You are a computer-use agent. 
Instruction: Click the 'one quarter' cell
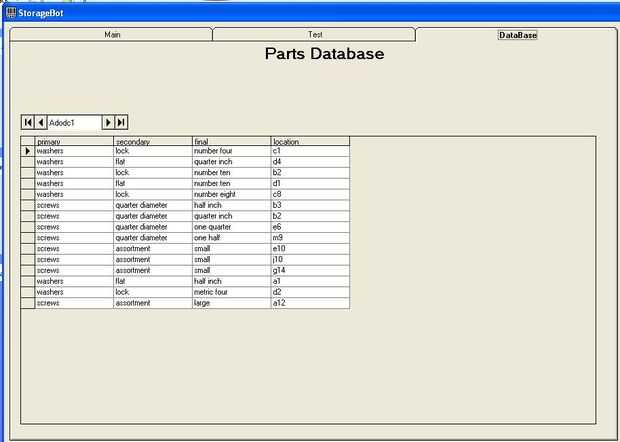[231, 227]
